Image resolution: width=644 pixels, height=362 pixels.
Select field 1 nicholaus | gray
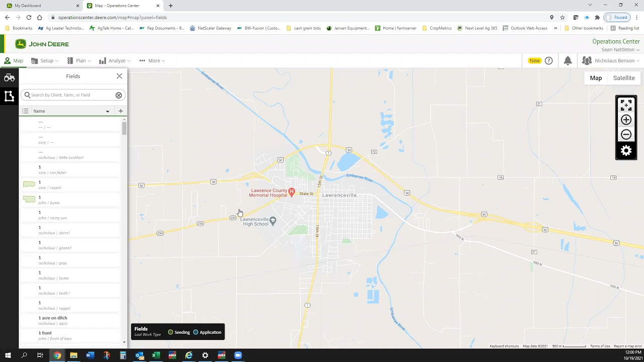(70, 260)
